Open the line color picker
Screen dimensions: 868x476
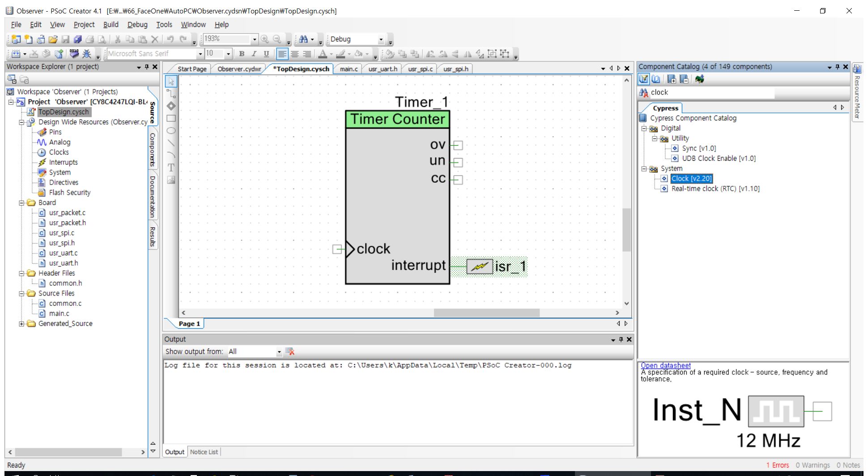click(x=341, y=54)
